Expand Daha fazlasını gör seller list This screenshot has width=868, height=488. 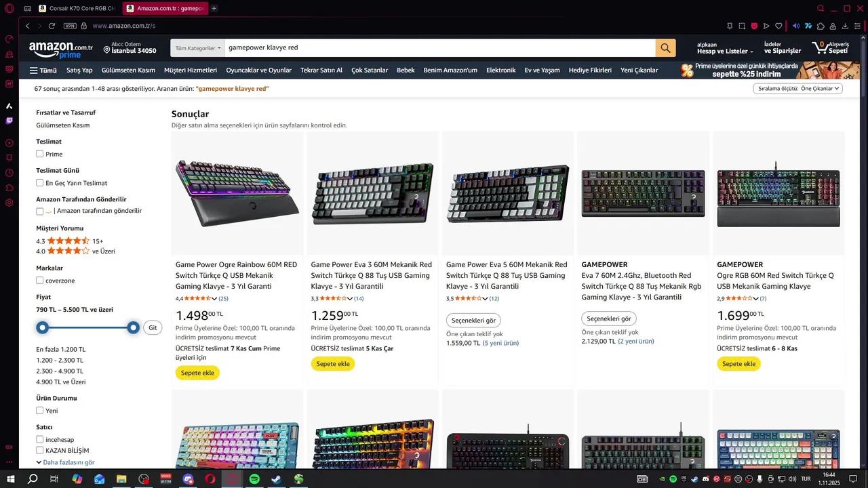(x=66, y=462)
